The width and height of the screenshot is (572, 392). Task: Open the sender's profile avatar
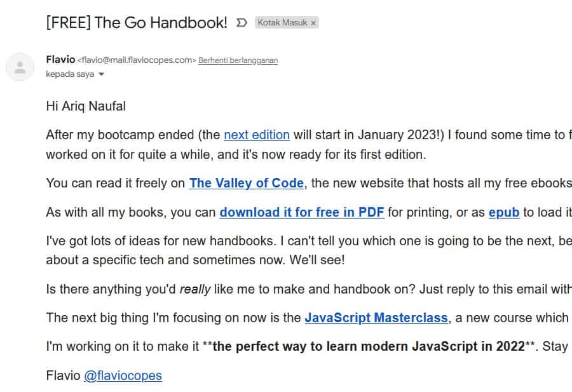[20, 67]
